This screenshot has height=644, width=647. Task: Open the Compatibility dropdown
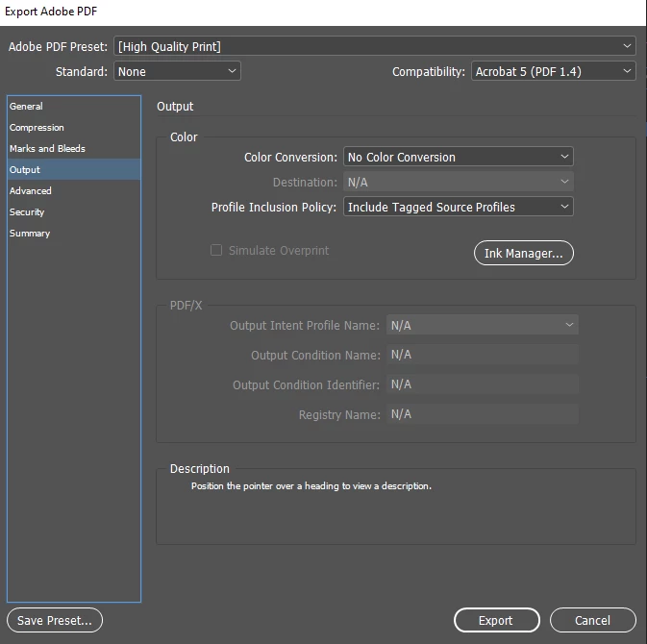coord(554,71)
